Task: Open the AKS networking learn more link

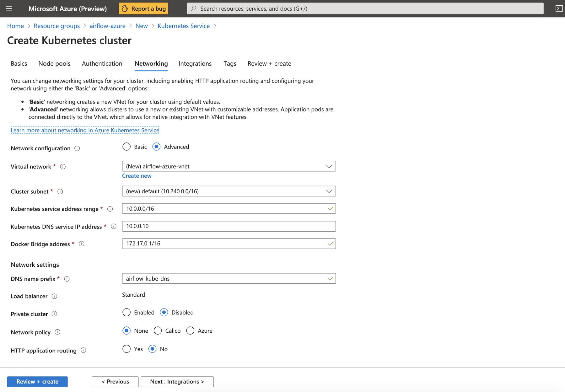Action: [x=85, y=130]
